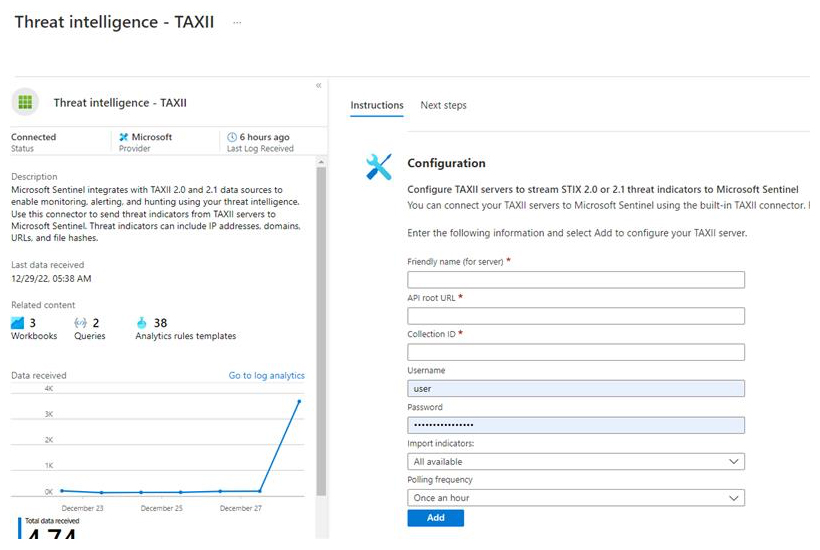This screenshot has height=550, width=820.
Task: Click the Threat intelligence - TAXII page title
Action: (115, 22)
